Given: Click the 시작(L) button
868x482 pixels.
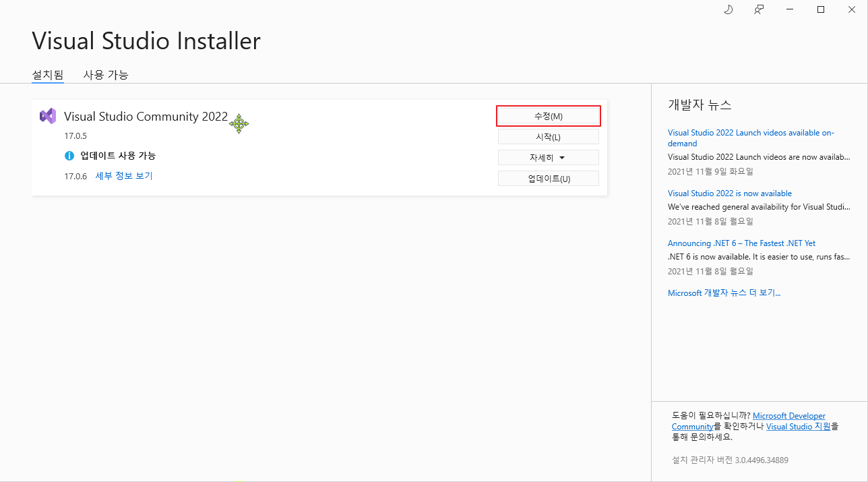Looking at the screenshot, I should [x=549, y=137].
